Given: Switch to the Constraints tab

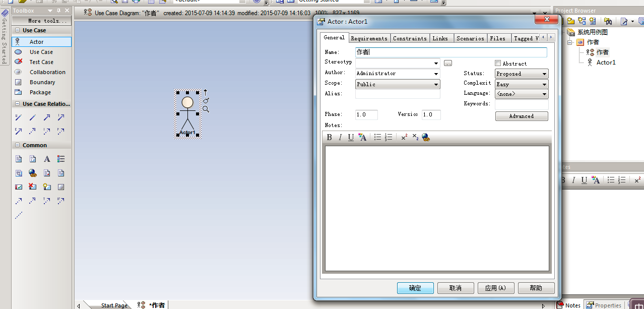Looking at the screenshot, I should point(410,38).
